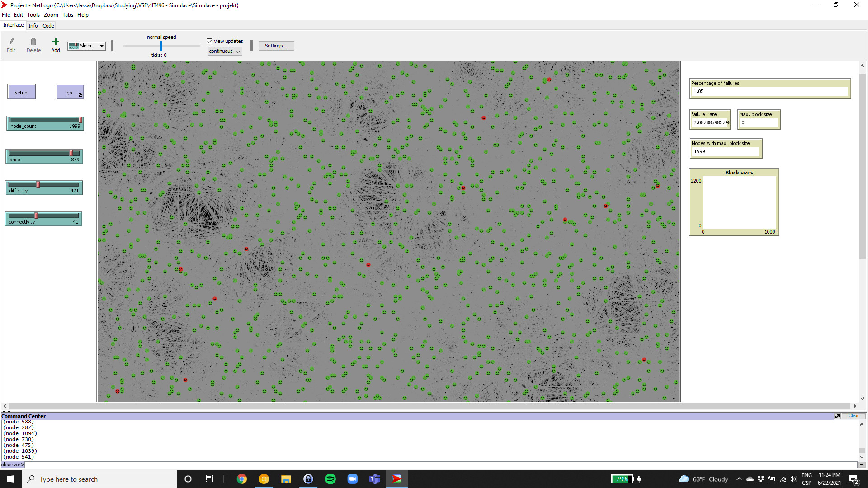
Task: Open the Tools menu
Action: tap(33, 15)
